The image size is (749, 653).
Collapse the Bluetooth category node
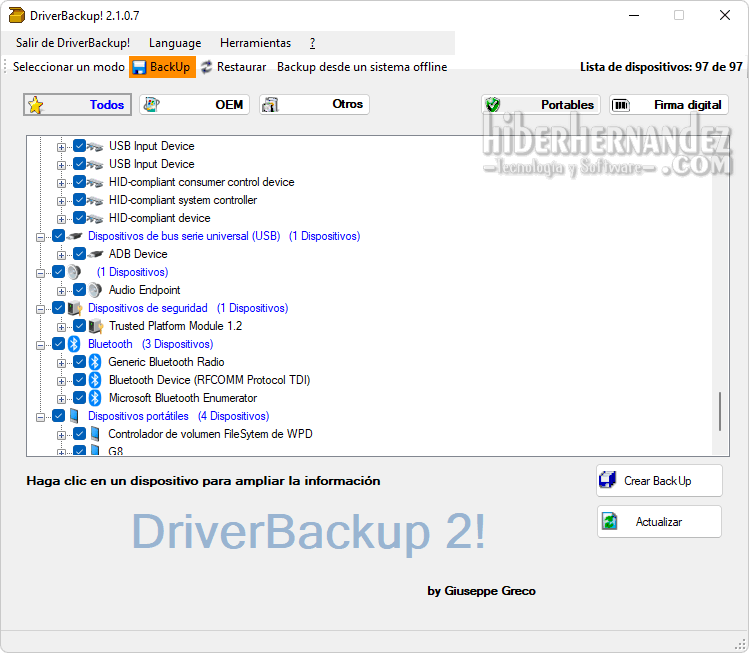pos(41,345)
